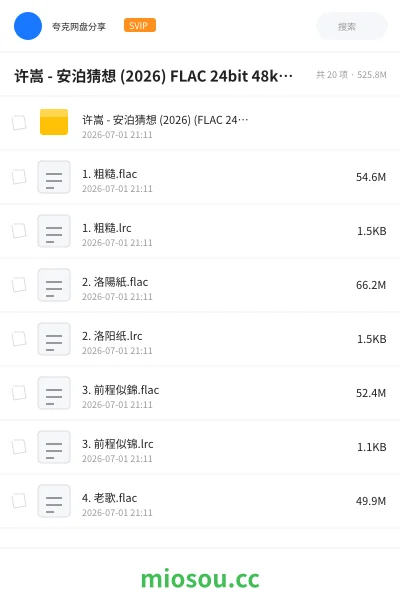Click file icon for 1. 粗糙.lrc
The image size is (400, 600).
click(x=54, y=231)
